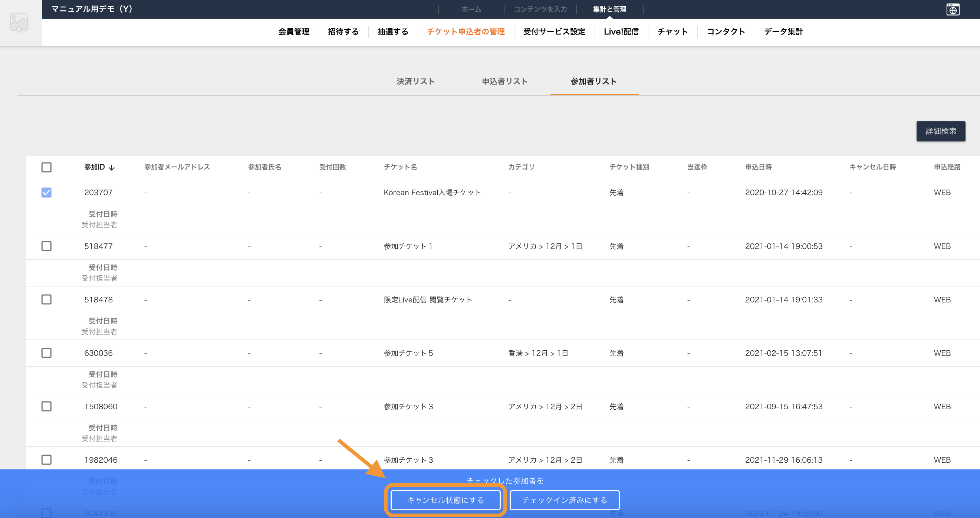980x518 pixels.
Task: Click 受付回数 column header
Action: [332, 167]
